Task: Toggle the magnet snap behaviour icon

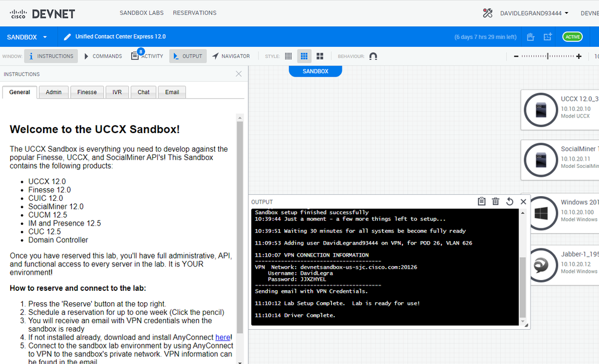Action: pos(373,56)
